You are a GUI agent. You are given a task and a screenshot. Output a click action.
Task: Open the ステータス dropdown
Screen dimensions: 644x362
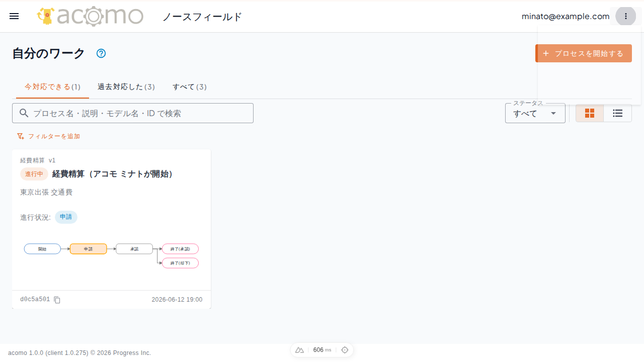pos(535,113)
